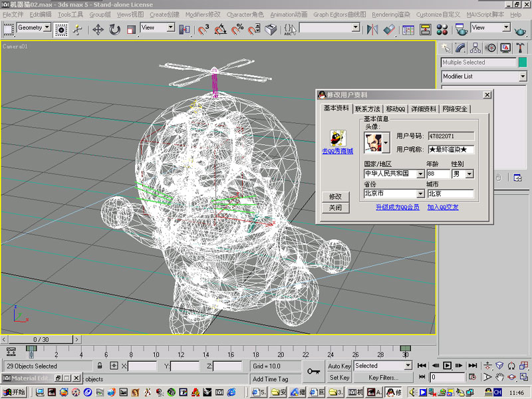The image size is (532, 399).
Task: Switch to the 详细资料 tab in QQ dialog
Action: [x=424, y=109]
